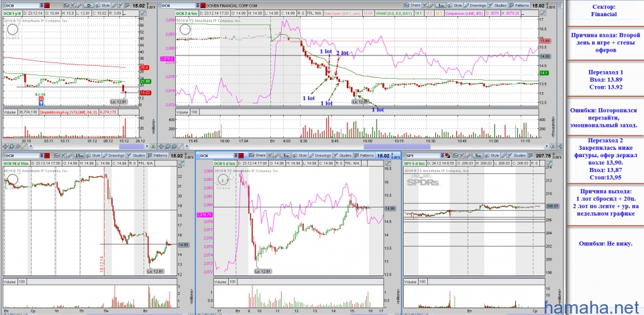Open Patterns in the 1-minute OCN chart
This screenshot has height=315, width=644.
[x=519, y=5]
